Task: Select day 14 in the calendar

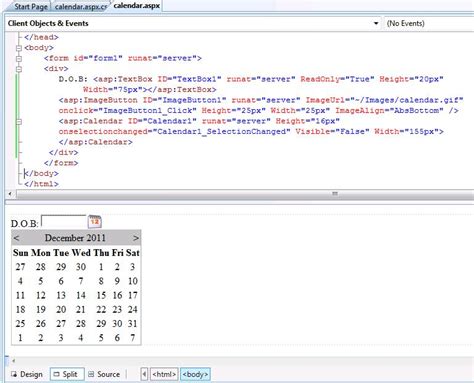Action: [x=81, y=295]
